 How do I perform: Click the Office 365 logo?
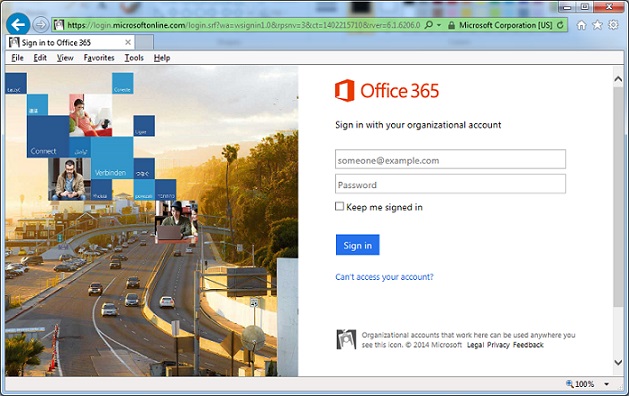coord(387,90)
